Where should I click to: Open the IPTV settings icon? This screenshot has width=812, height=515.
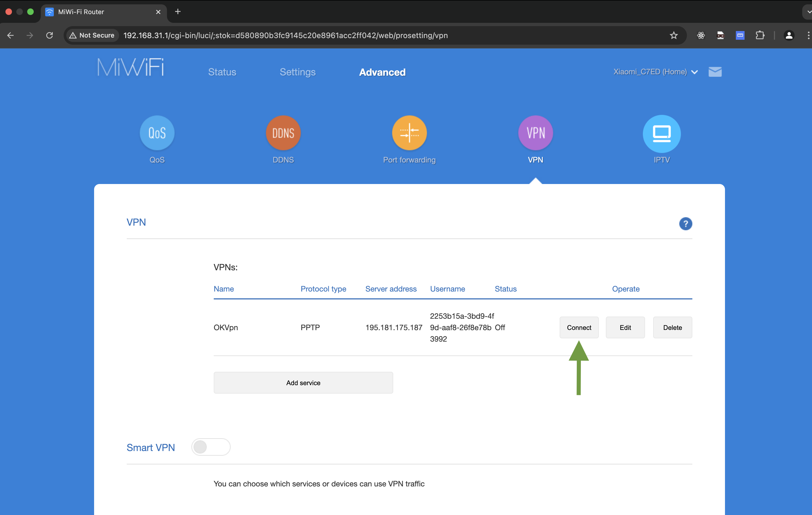click(661, 134)
